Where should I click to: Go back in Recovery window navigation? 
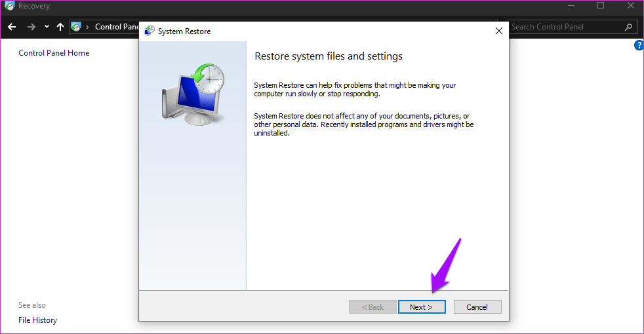pyautogui.click(x=12, y=27)
